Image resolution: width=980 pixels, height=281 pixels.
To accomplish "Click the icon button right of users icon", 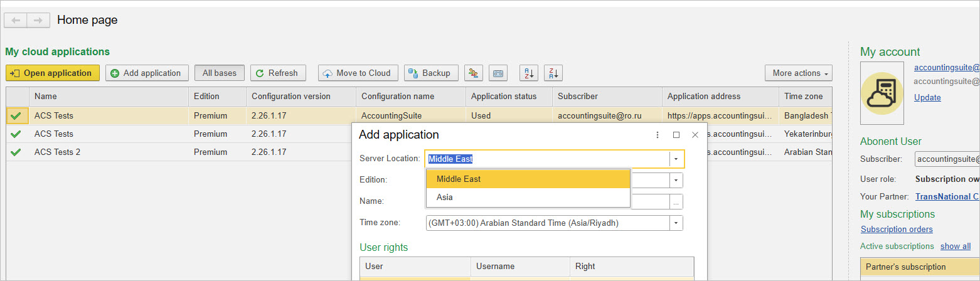I will [498, 73].
